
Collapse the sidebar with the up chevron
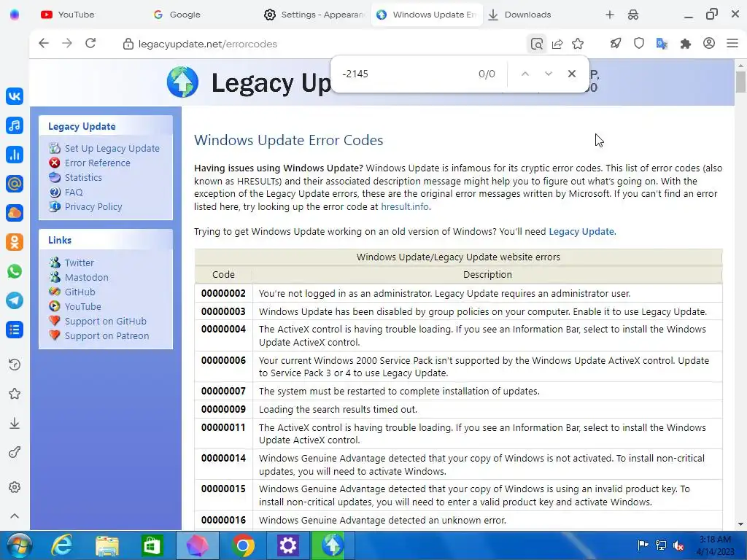pos(15,516)
